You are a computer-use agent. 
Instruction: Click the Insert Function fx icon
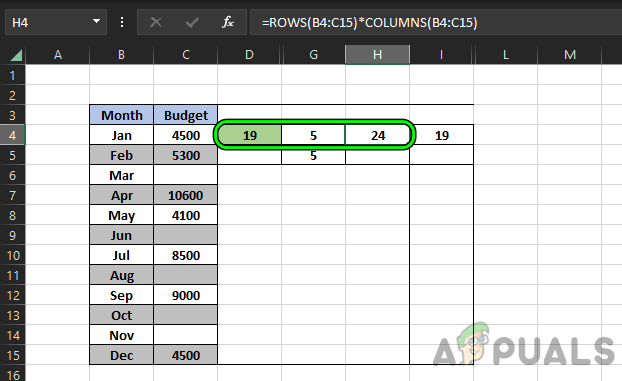click(228, 22)
